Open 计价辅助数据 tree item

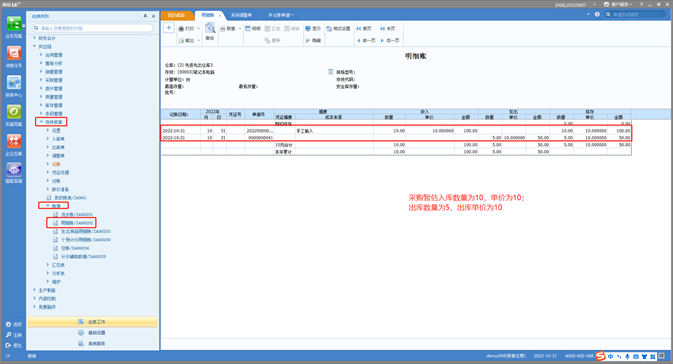pyautogui.click(x=79, y=257)
